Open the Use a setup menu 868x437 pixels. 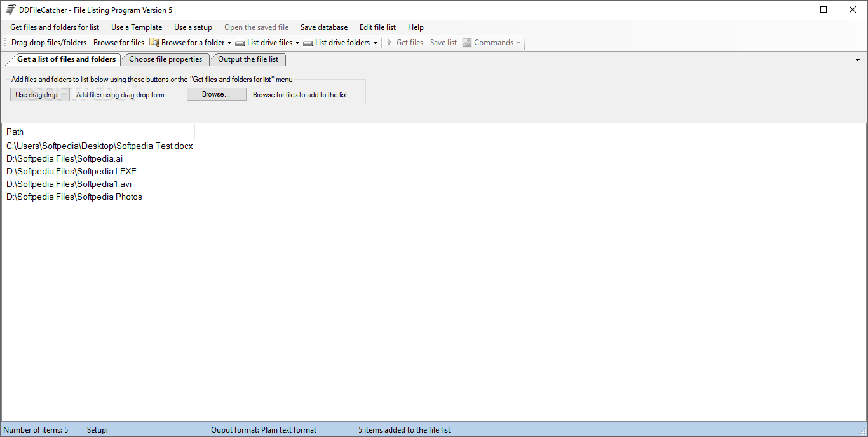pos(193,27)
